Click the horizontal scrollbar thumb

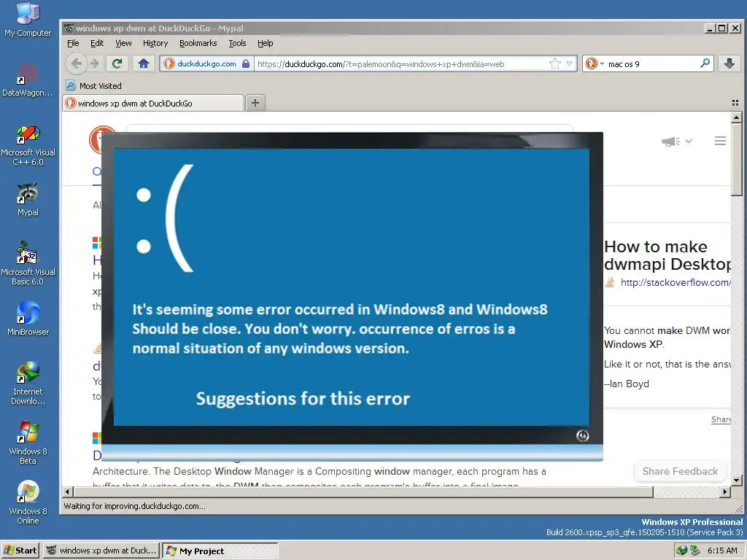(363, 491)
